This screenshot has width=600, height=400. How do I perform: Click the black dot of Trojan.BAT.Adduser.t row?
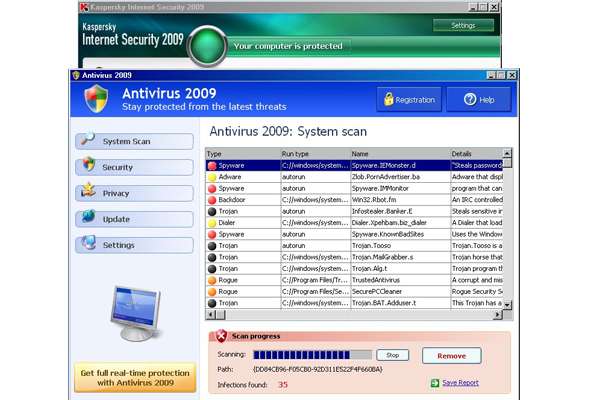212,303
